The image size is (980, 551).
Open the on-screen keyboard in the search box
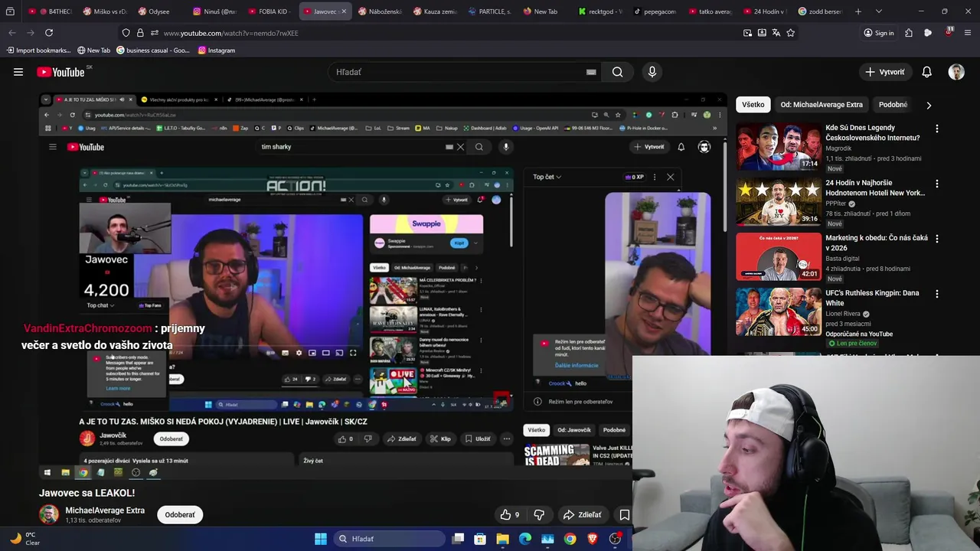(591, 72)
